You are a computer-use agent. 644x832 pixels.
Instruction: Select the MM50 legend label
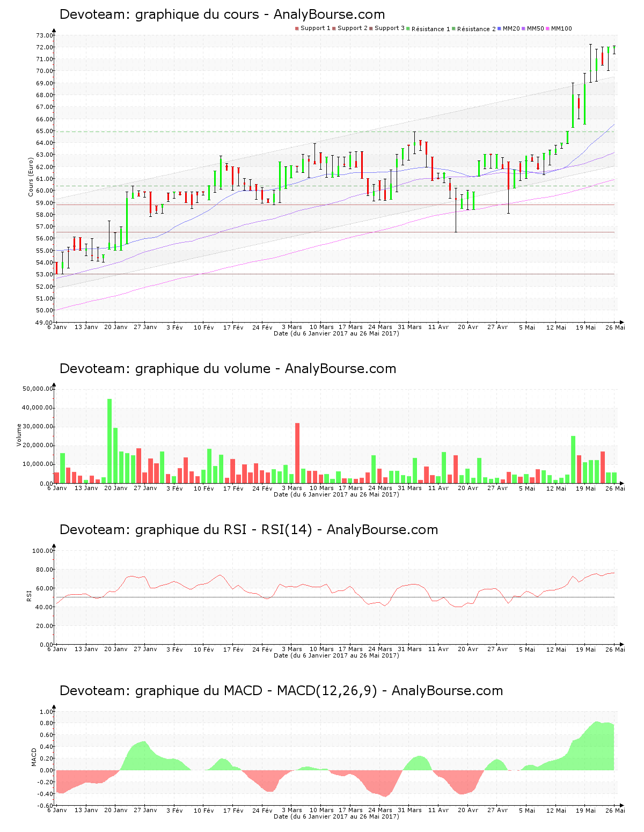(536, 28)
